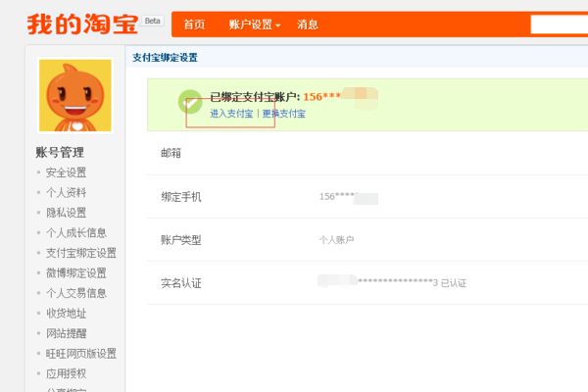This screenshot has height=392, width=588.
Task: Click the 支付宝绑定设置 page title
Action: 165,58
